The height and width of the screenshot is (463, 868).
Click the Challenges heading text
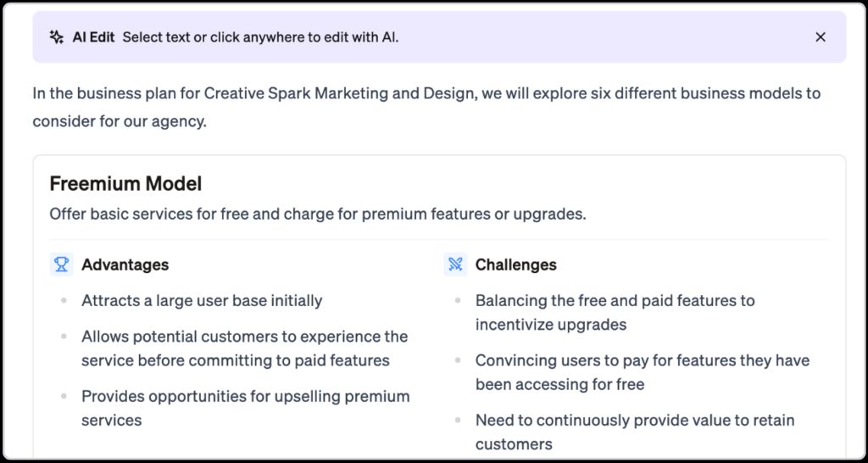tap(515, 265)
